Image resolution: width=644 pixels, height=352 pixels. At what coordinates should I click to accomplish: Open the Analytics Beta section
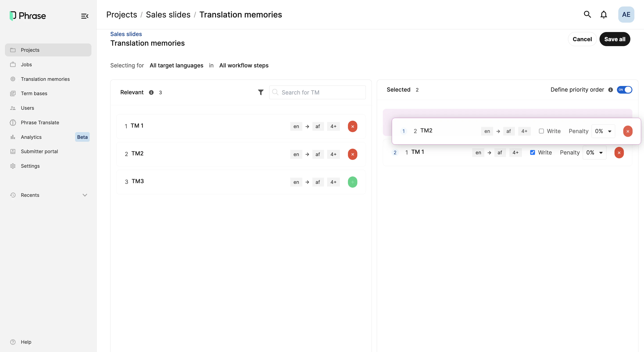point(31,137)
